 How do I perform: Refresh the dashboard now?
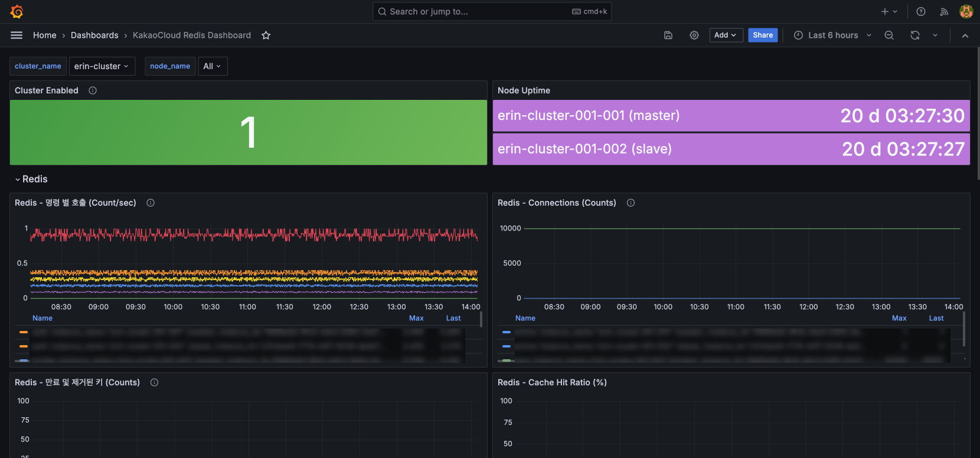(x=915, y=35)
